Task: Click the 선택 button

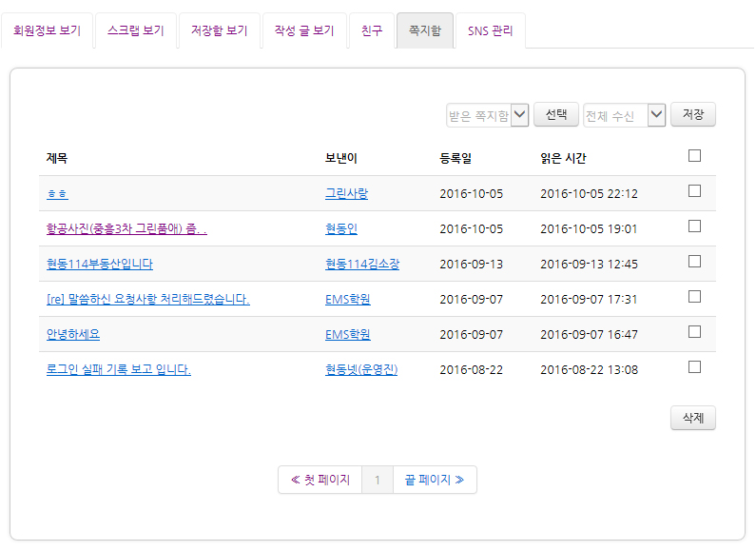Action: [556, 114]
